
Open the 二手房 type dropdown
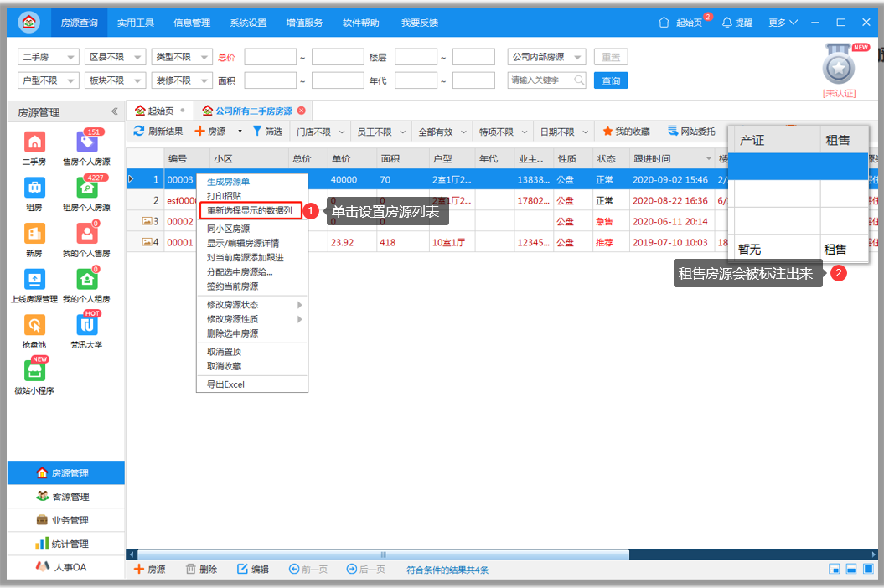(x=49, y=57)
